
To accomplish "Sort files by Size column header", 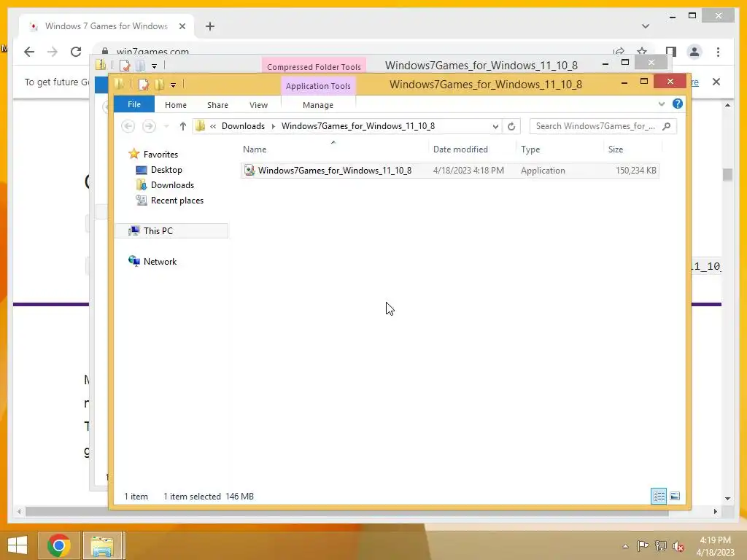I will [x=616, y=149].
